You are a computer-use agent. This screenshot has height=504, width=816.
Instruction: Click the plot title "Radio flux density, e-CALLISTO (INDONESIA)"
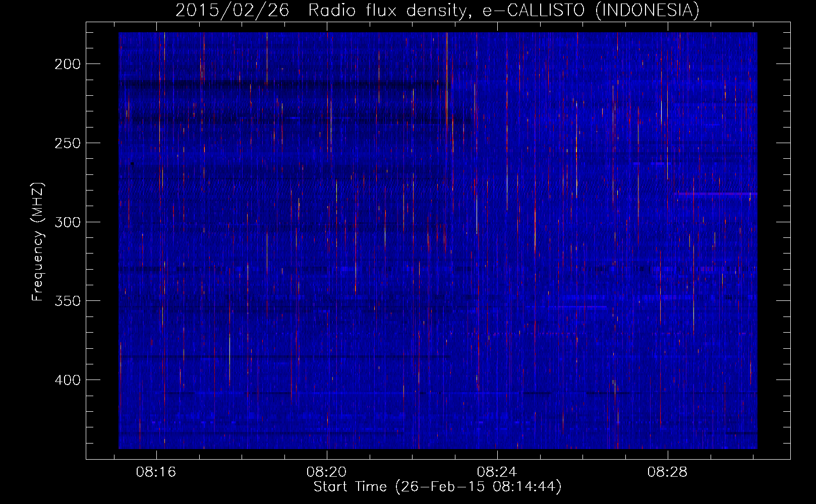(503, 10)
